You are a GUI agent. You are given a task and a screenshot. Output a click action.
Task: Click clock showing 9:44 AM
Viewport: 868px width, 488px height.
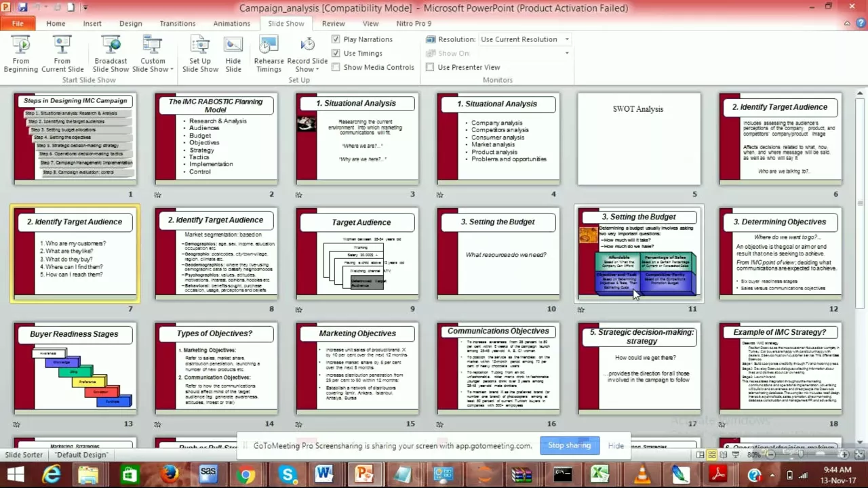tap(839, 470)
